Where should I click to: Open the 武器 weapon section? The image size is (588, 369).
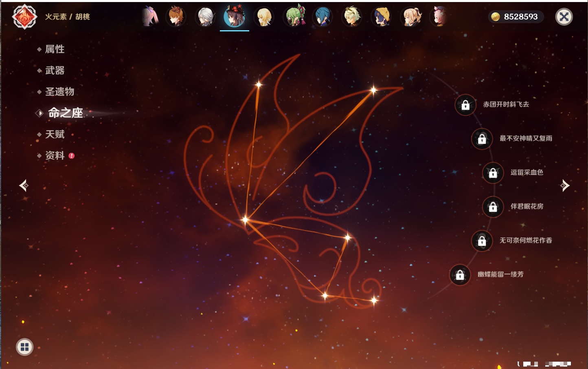pyautogui.click(x=55, y=71)
